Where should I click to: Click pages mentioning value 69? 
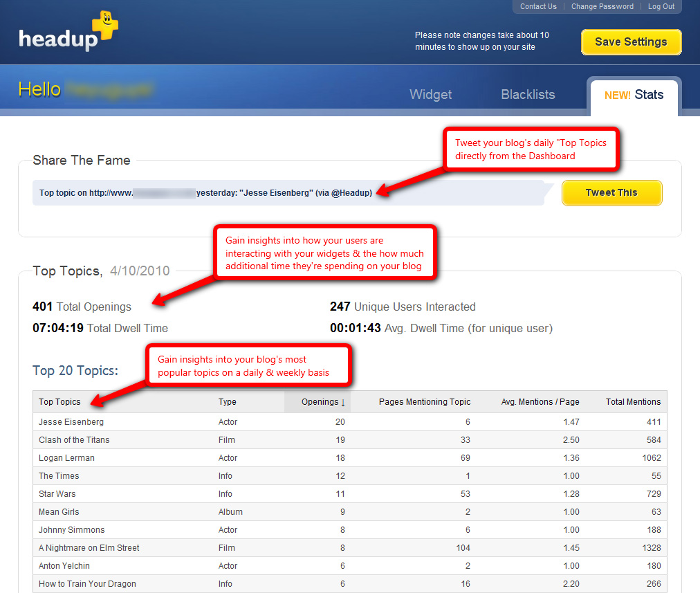(466, 457)
